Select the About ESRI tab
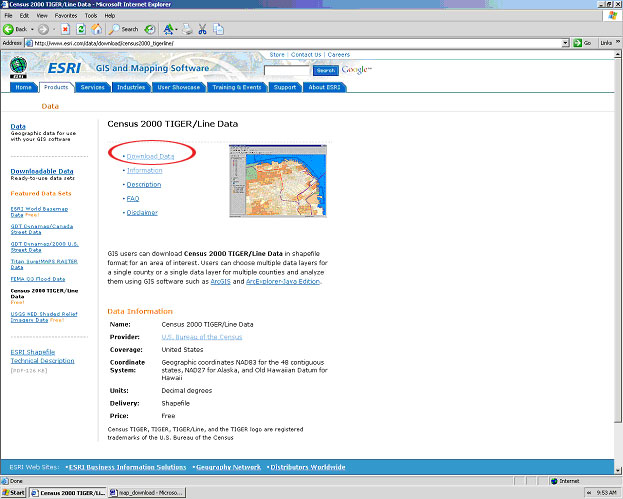623x499 pixels. [x=324, y=87]
